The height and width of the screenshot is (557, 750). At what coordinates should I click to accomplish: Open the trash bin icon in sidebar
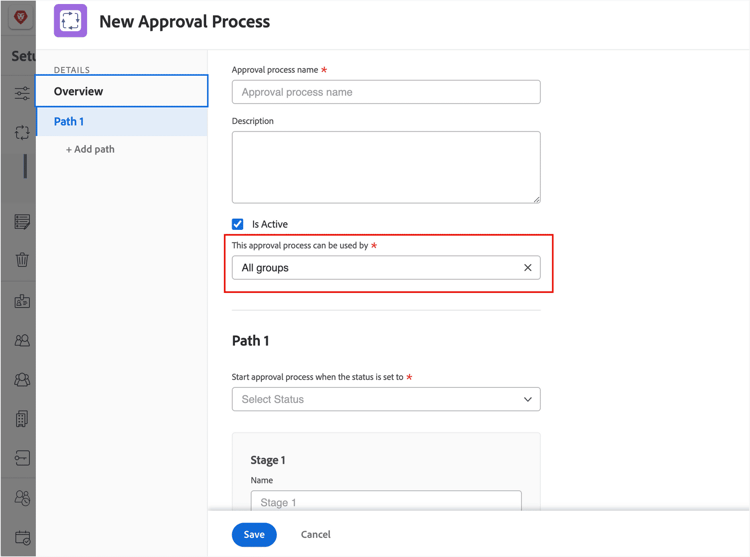click(22, 260)
